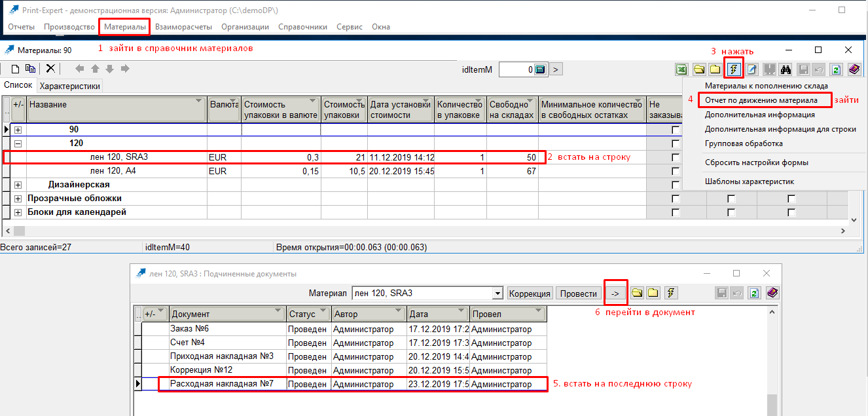868x416 pixels.
Task: Open the Отчеты menu
Action: (21, 27)
